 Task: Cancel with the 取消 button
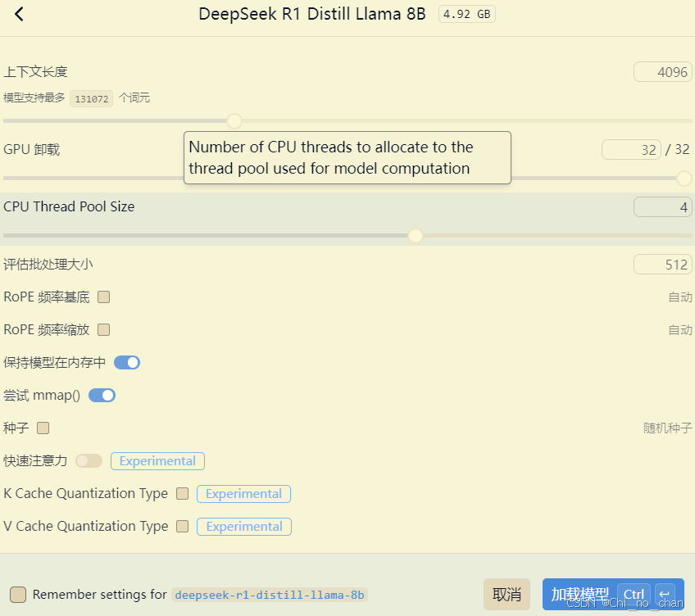[x=506, y=594]
